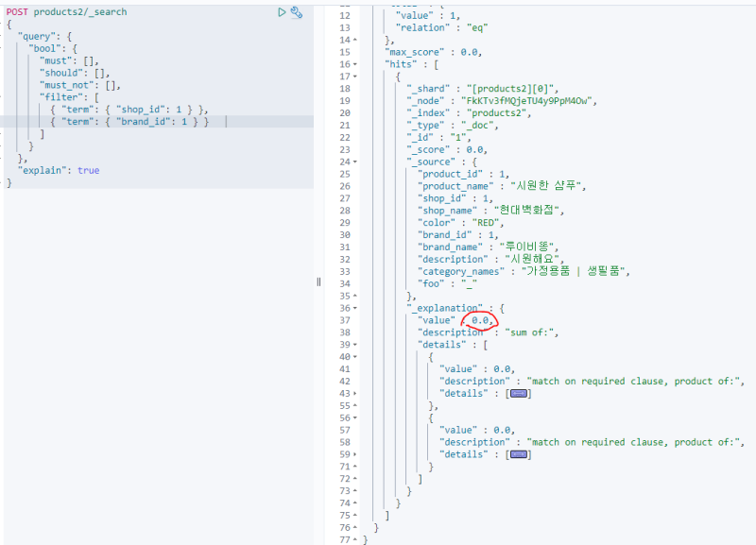Click the "filter": [ line in the editor
The image size is (756, 545).
pyautogui.click(x=69, y=97)
